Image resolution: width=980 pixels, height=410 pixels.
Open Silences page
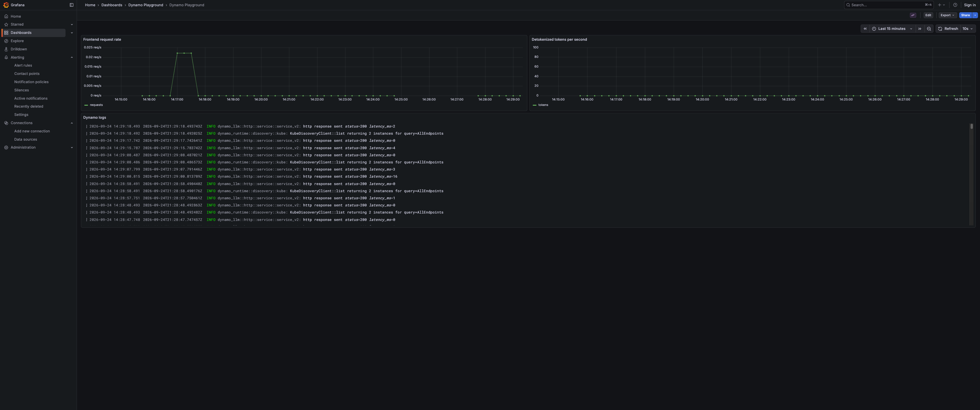pyautogui.click(x=21, y=90)
